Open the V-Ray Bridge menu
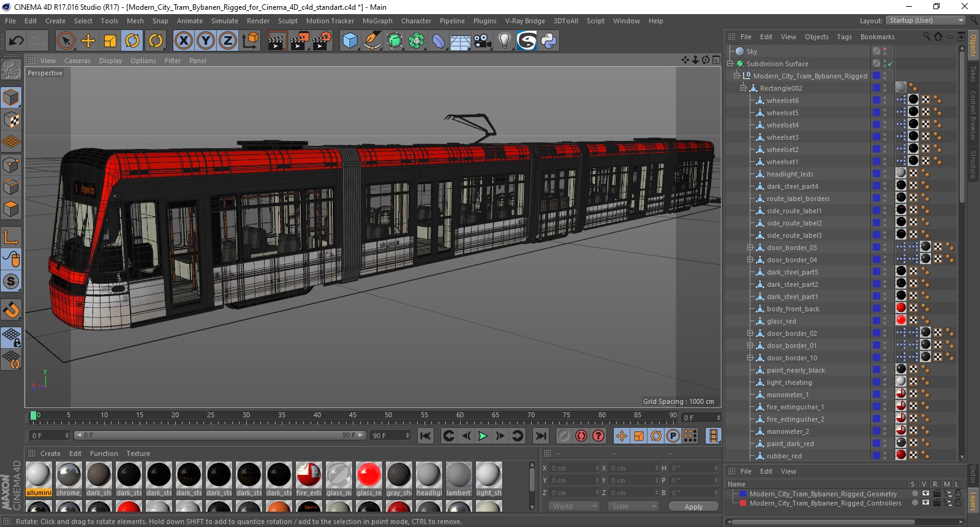The height and width of the screenshot is (527, 980). click(525, 21)
